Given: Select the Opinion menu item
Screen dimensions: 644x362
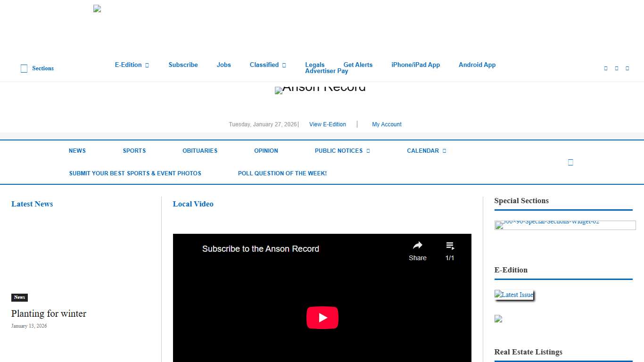Looking at the screenshot, I should point(266,151).
